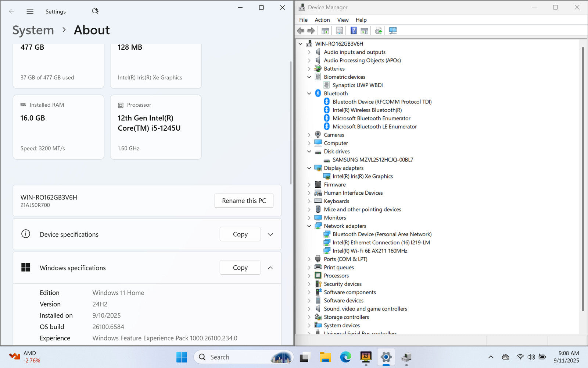Click the AMD stock widget on taskbar
Viewport: 588px width, 368px height.
pos(25,357)
